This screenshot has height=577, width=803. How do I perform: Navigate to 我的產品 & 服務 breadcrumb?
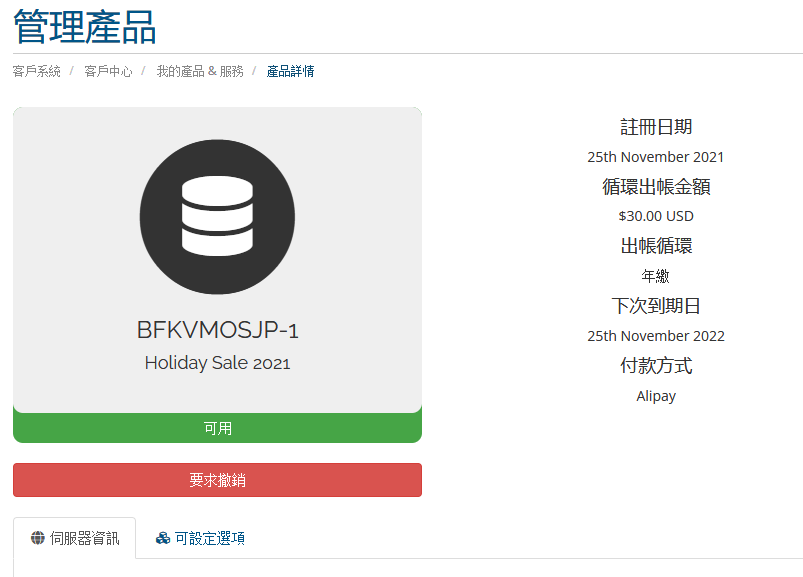tap(200, 71)
